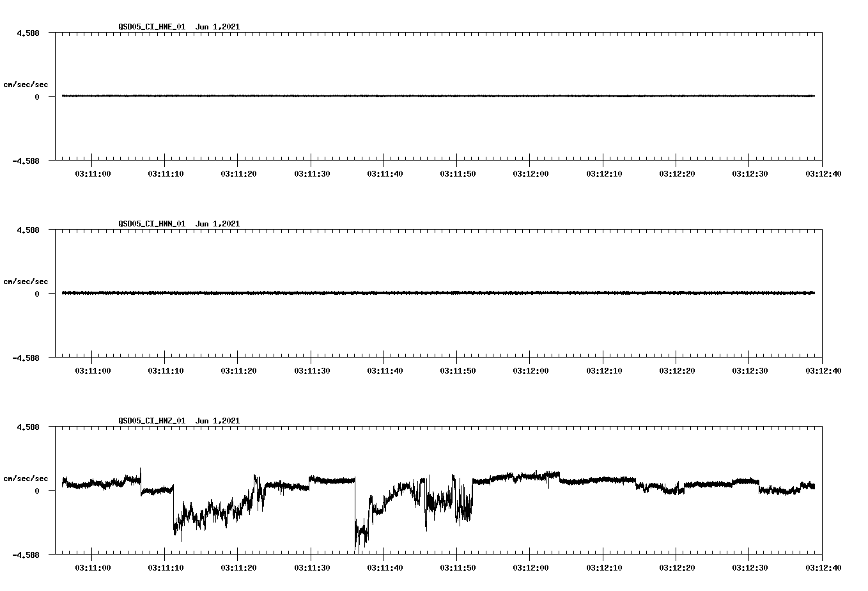Click the -4.588 lower limit on HNE plot

tap(26, 161)
